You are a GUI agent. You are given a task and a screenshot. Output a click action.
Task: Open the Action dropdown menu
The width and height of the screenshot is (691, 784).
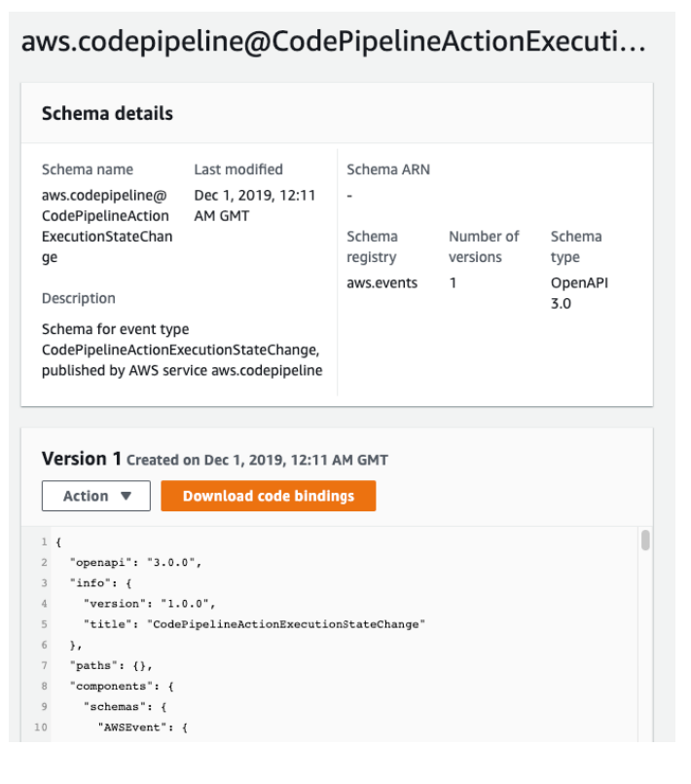(96, 496)
